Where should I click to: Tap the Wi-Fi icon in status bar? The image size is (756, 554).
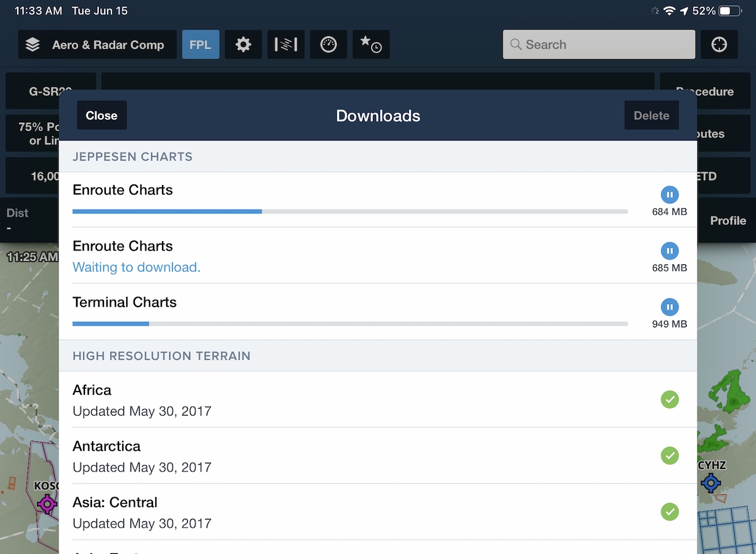(669, 11)
